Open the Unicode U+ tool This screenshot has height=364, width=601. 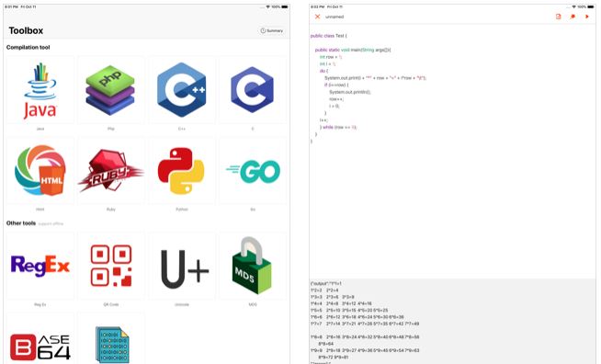click(182, 266)
